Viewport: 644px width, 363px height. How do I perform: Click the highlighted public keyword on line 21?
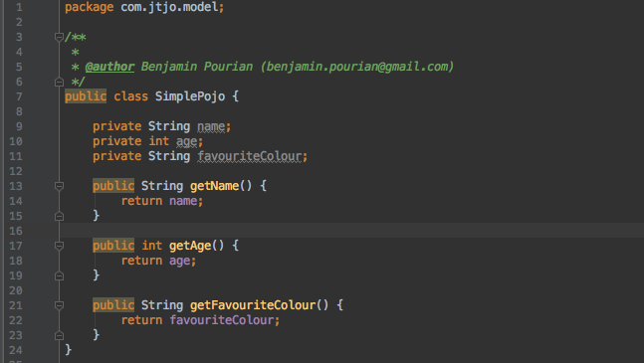[113, 305]
